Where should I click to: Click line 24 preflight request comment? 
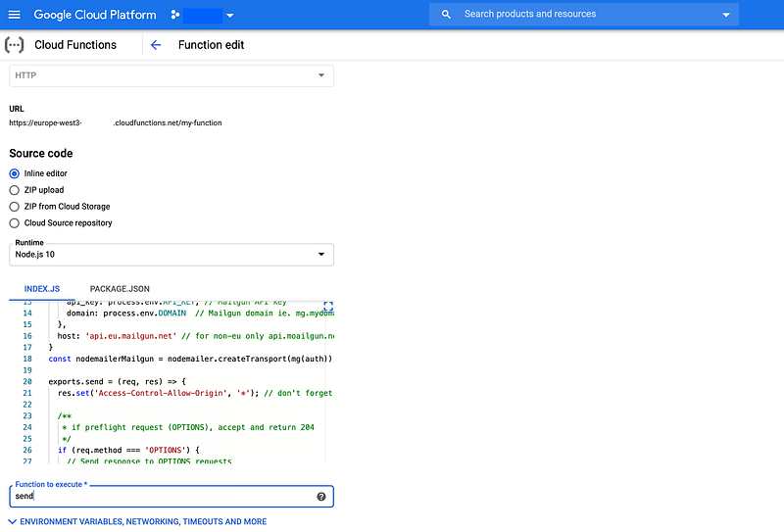(x=188, y=427)
